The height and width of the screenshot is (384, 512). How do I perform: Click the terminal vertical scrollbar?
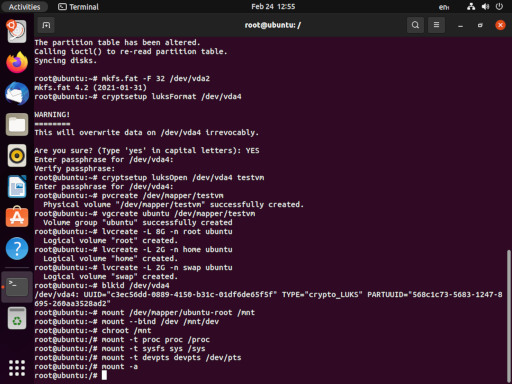coord(509,316)
